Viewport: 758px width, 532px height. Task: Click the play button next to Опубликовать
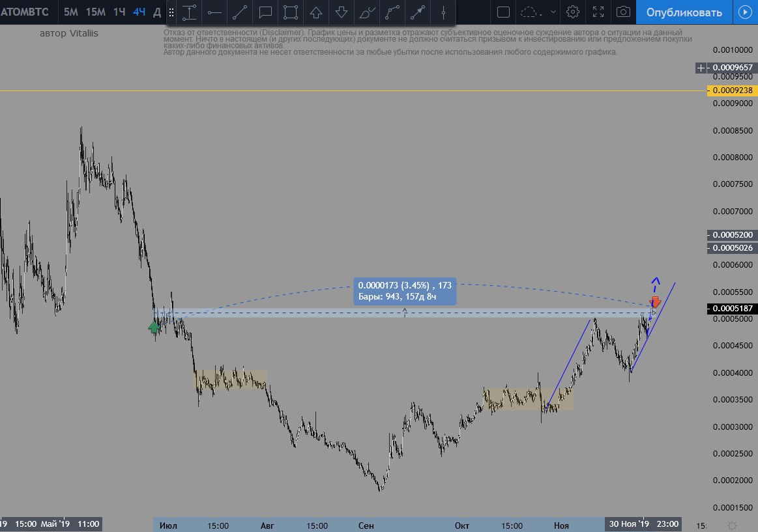pos(746,12)
